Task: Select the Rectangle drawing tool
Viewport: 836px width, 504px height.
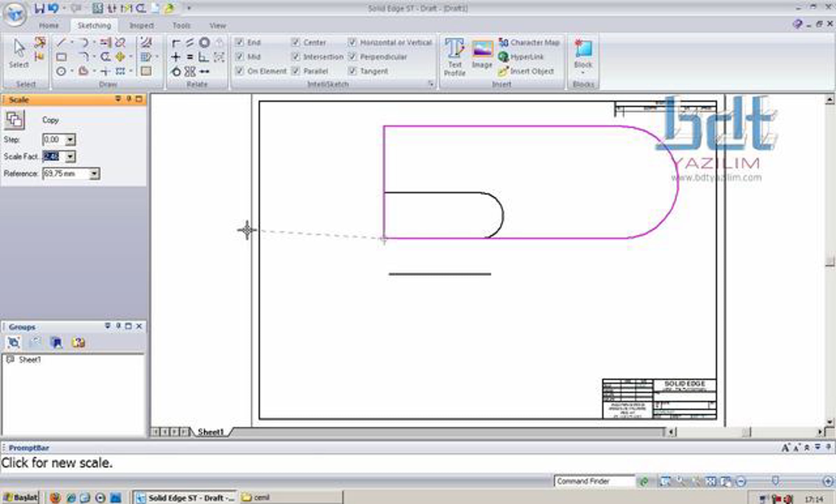Action: (61, 57)
